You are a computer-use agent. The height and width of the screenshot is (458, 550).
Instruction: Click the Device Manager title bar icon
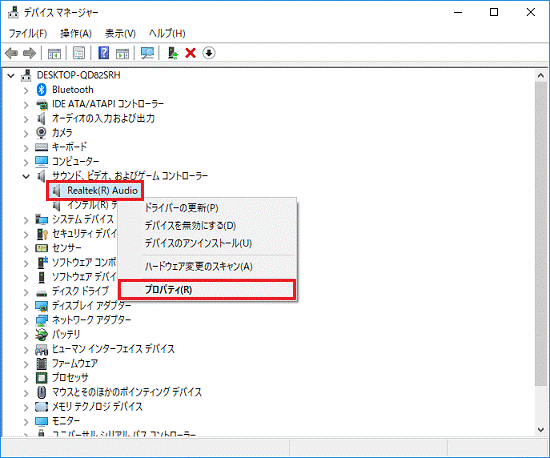coord(13,12)
